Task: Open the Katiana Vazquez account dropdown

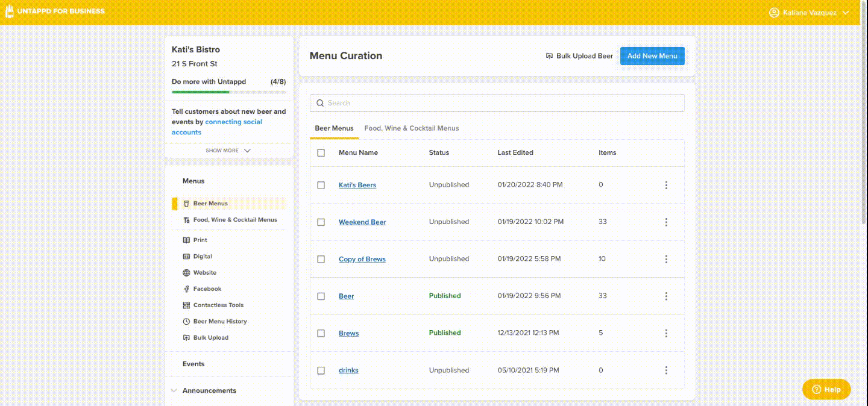Action: (x=810, y=13)
